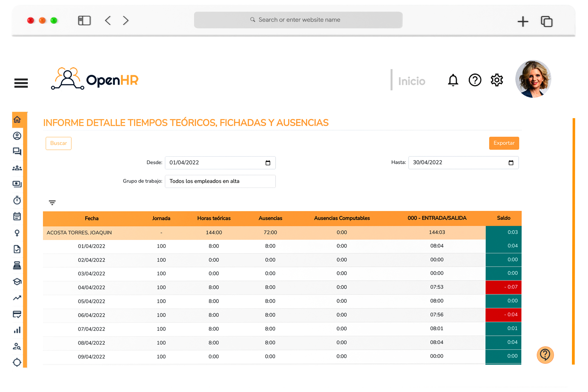Click the Buscar button

coord(59,143)
